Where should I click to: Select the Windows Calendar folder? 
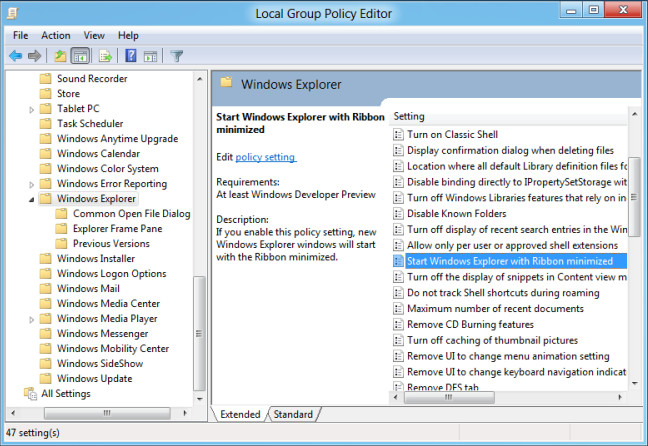pyautogui.click(x=98, y=154)
